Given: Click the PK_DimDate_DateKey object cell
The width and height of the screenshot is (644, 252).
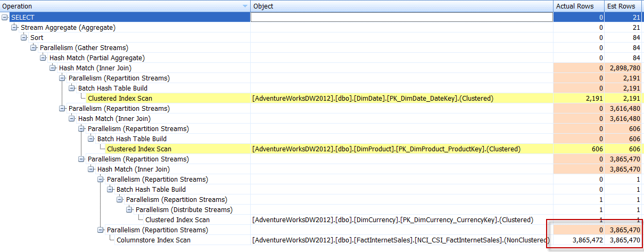Looking at the screenshot, I should 402,98.
